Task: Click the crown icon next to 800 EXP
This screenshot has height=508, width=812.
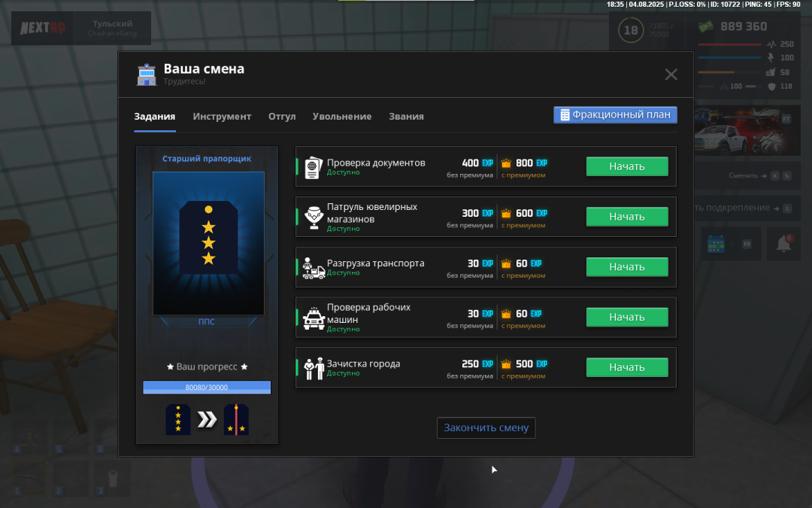Action: [x=506, y=163]
